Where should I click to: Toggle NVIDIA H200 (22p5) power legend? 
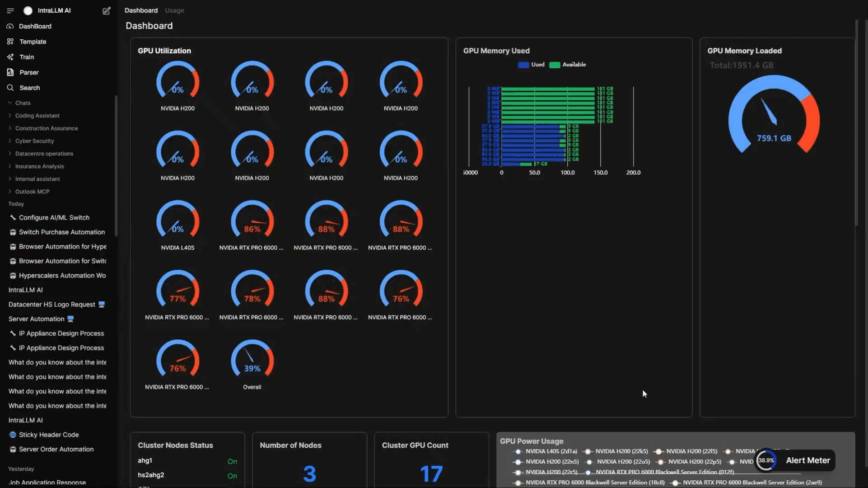(x=689, y=462)
